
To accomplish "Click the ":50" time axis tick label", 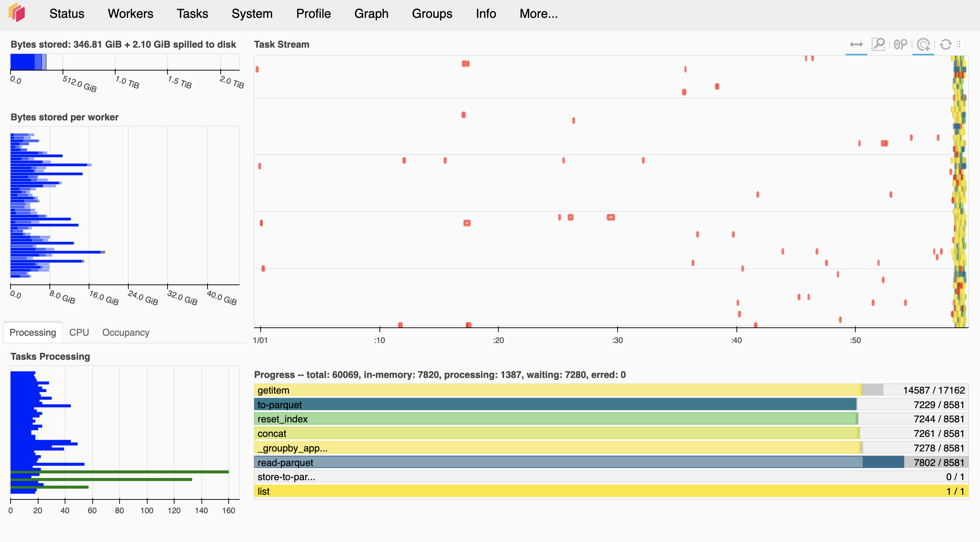I will click(x=855, y=340).
